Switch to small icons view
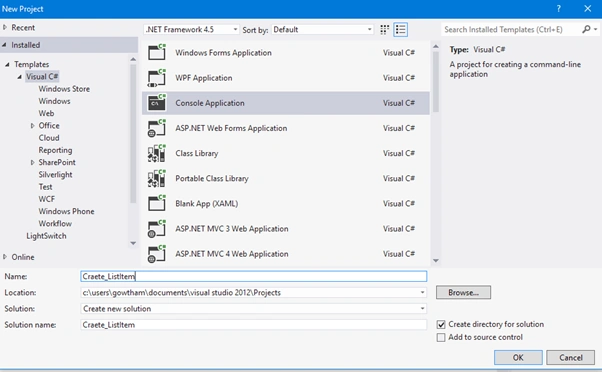 click(x=384, y=30)
